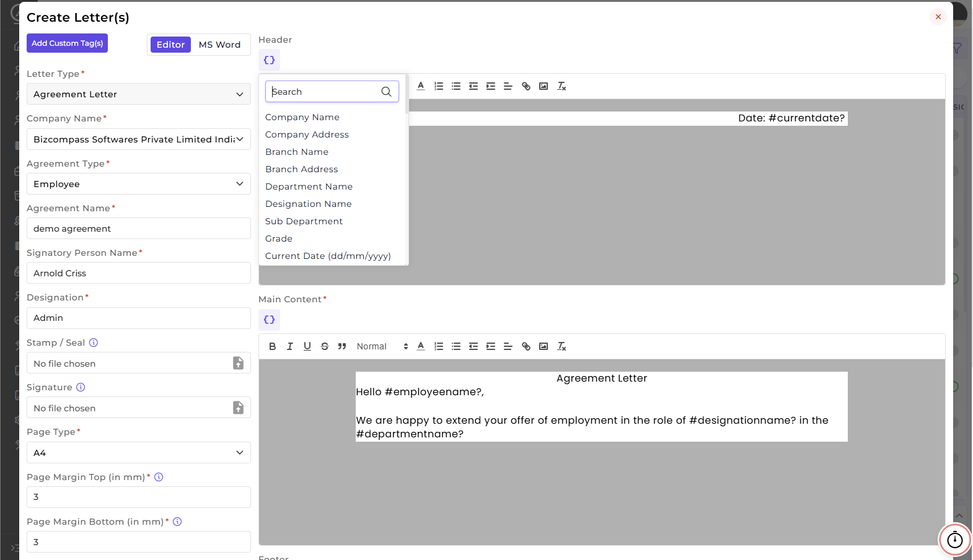The height and width of the screenshot is (560, 973).
Task: Open the timer clock floating button
Action: tap(955, 540)
